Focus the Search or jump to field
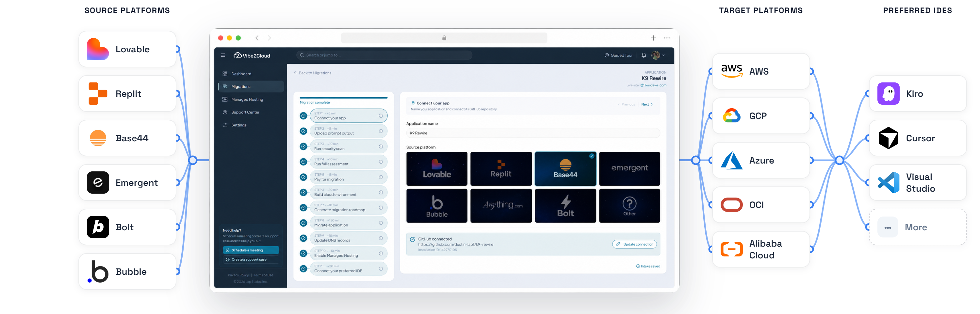 384,55
